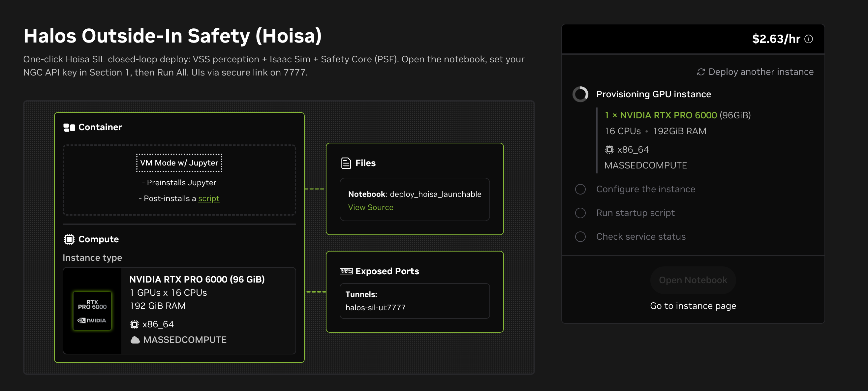Viewport: 868px width, 391px height.
Task: Go to instance page
Action: [693, 306]
